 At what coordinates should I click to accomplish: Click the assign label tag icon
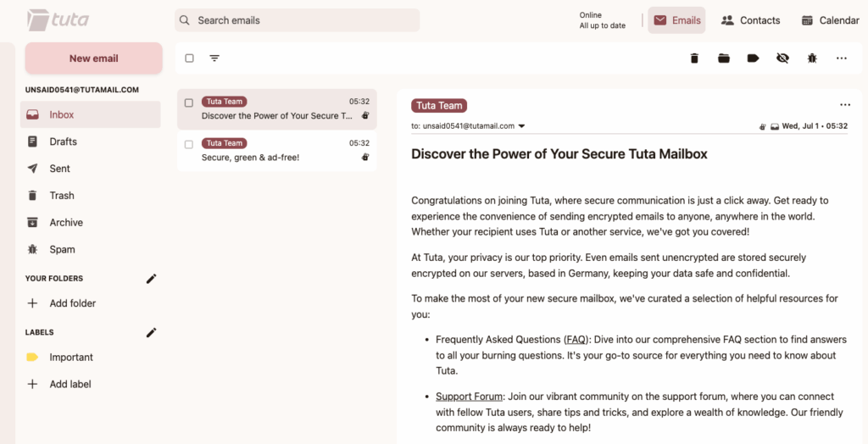coord(753,58)
